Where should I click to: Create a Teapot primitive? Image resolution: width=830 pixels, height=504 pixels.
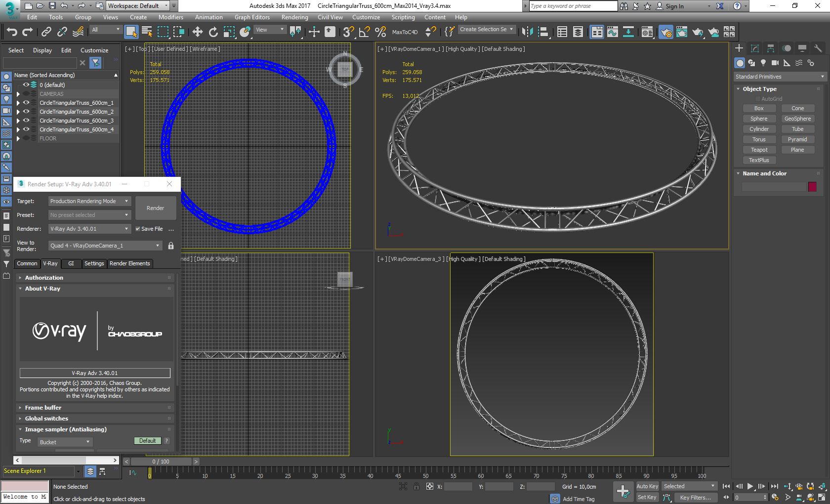point(759,150)
